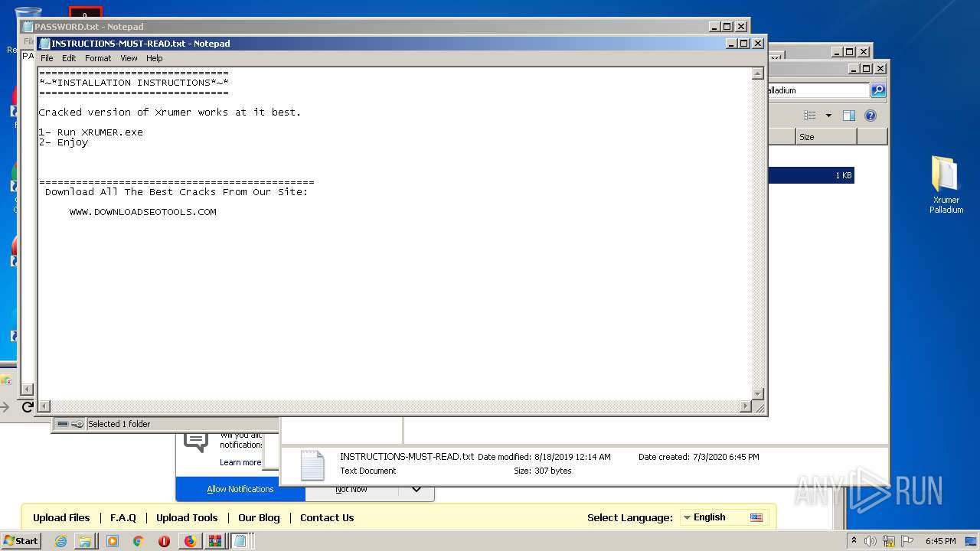The height and width of the screenshot is (551, 980).
Task: Switch to Firefox taskbar button
Action: tap(190, 541)
